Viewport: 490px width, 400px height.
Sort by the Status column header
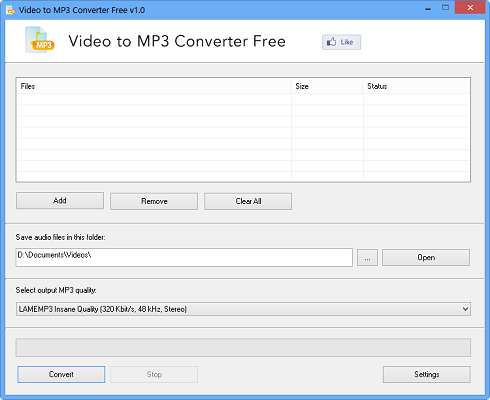416,86
